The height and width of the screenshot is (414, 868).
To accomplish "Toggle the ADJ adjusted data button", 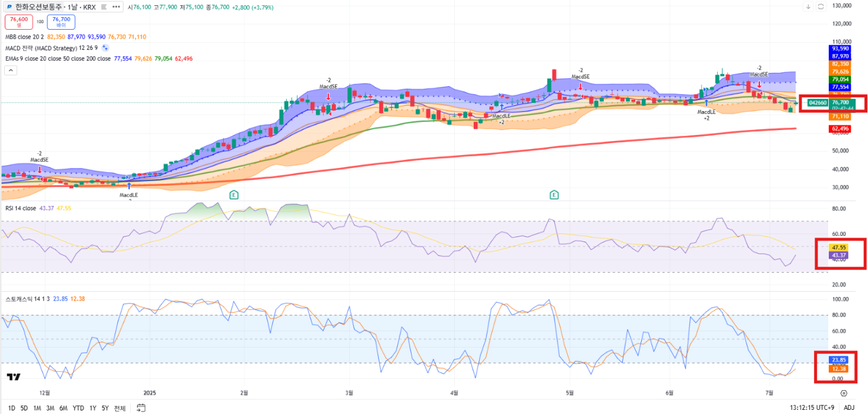I will (x=849, y=408).
